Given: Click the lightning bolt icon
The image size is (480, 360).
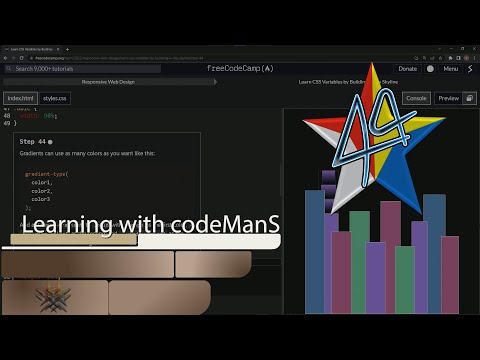Looking at the screenshot, I should pos(470,69).
